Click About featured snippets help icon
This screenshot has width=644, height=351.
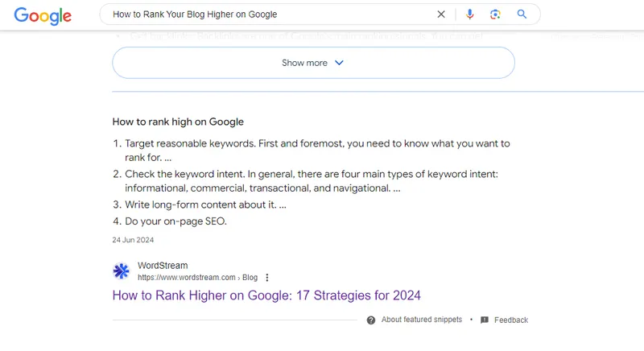click(371, 320)
